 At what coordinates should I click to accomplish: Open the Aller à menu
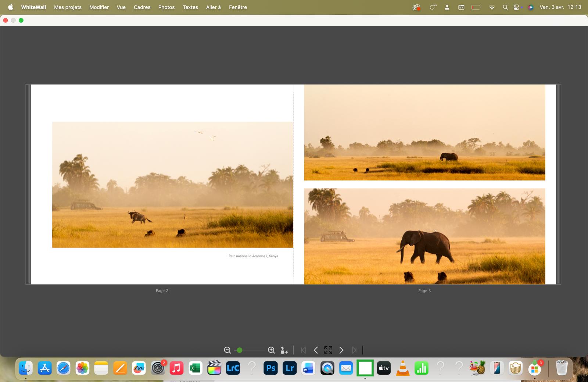click(x=213, y=7)
